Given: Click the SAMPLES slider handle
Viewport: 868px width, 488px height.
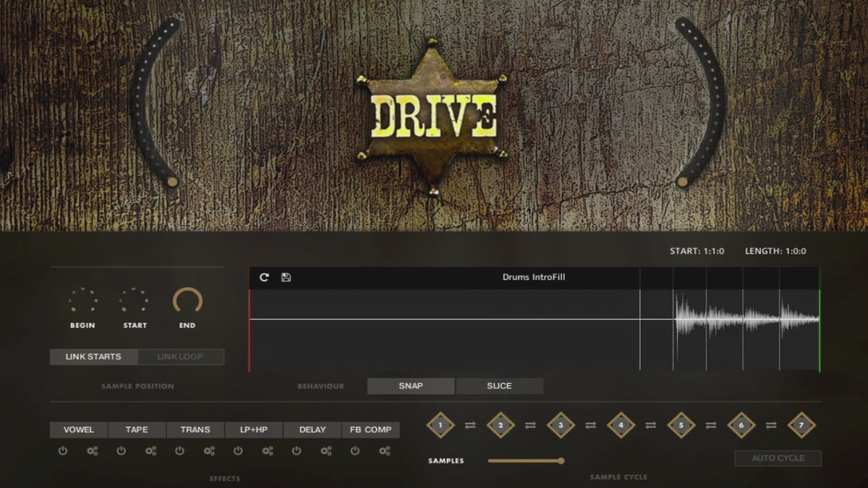Looking at the screenshot, I should click(561, 461).
